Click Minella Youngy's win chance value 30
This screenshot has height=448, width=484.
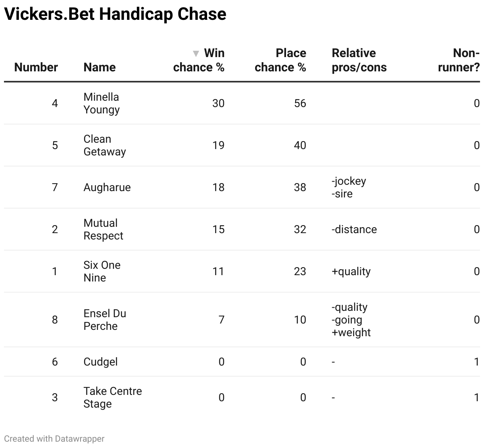[x=218, y=103]
